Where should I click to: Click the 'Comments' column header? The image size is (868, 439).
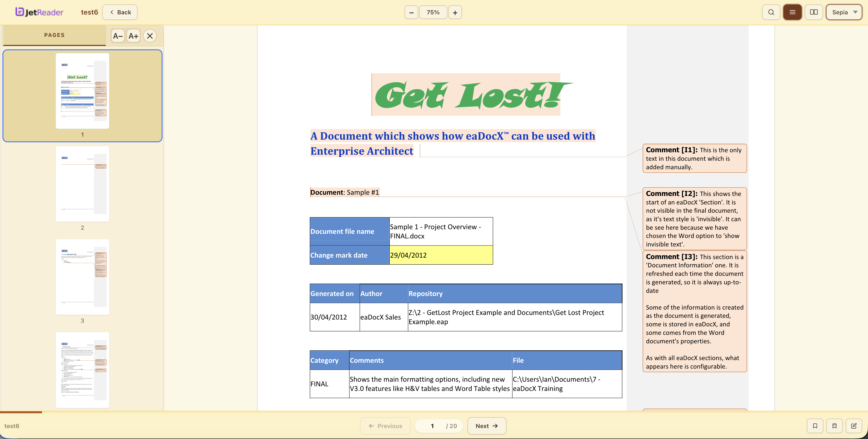[431, 360]
